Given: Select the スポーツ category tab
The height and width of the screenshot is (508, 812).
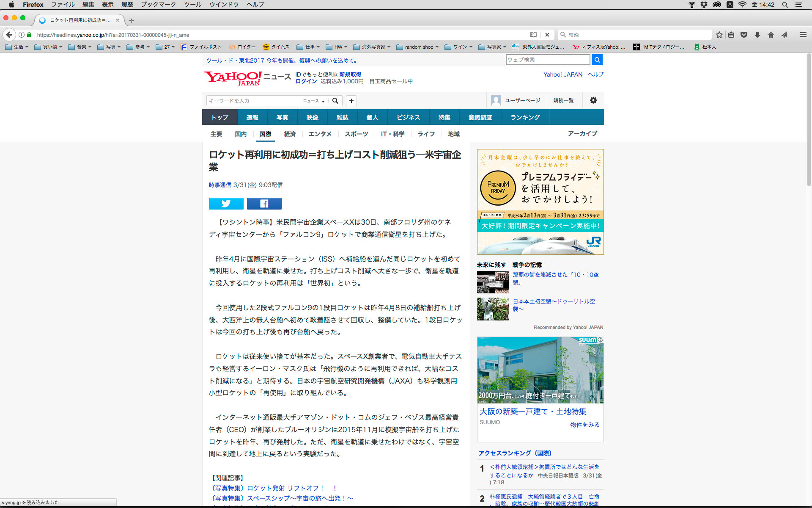Looking at the screenshot, I should tap(356, 134).
